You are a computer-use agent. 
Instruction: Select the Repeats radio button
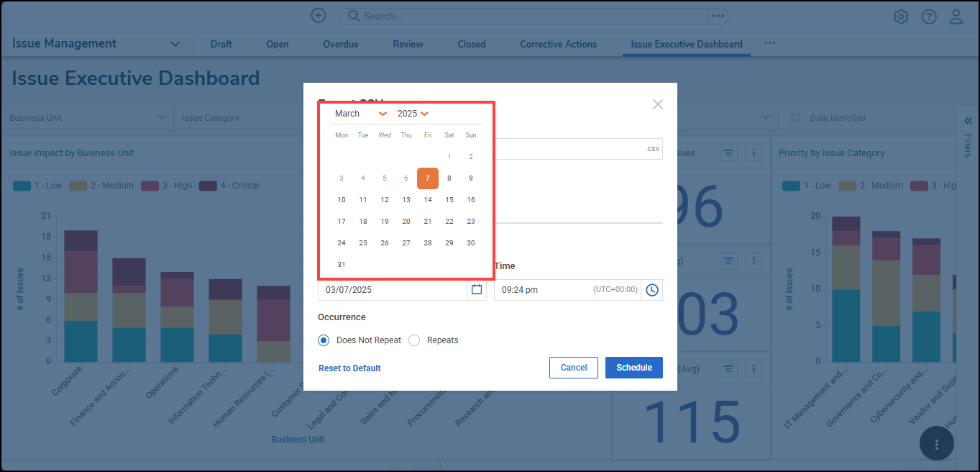click(414, 340)
